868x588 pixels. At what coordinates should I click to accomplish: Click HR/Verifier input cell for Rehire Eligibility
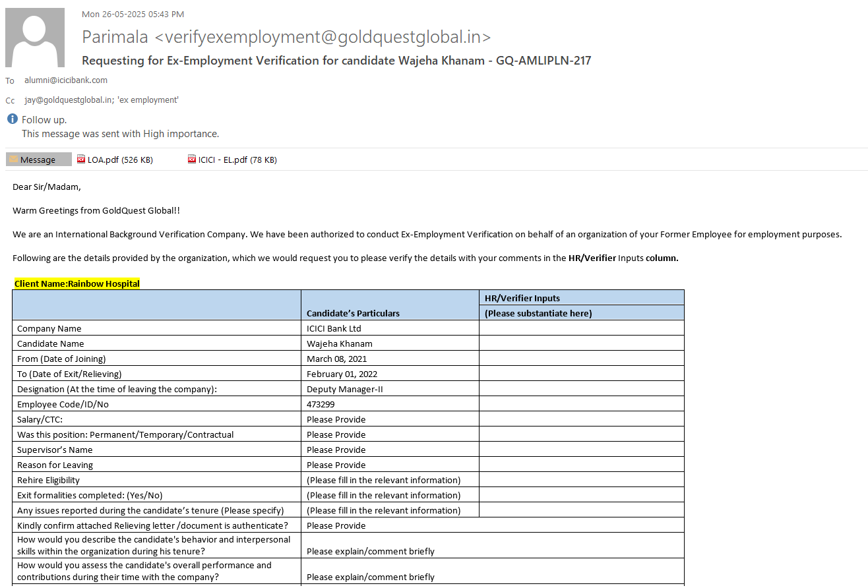click(582, 480)
